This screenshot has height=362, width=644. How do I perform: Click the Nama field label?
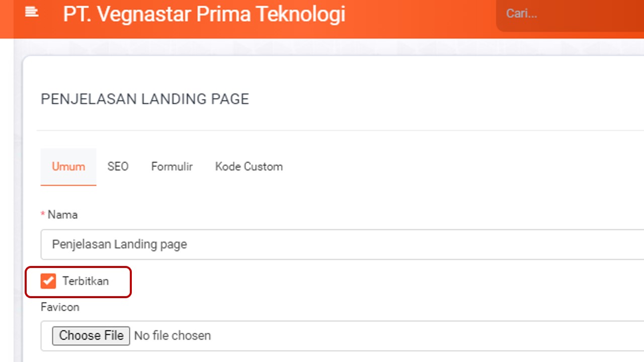click(x=62, y=215)
